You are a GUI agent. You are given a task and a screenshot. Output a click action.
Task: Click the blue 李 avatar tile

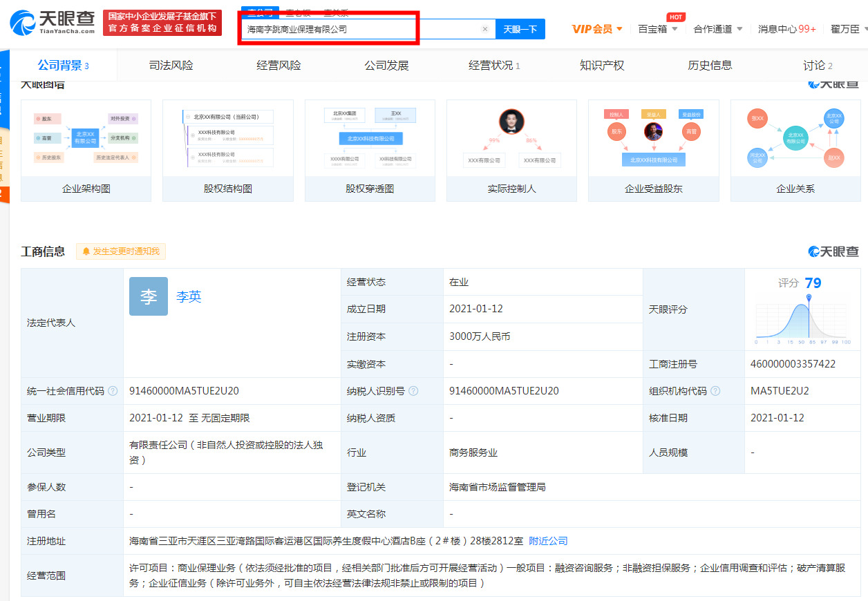149,296
